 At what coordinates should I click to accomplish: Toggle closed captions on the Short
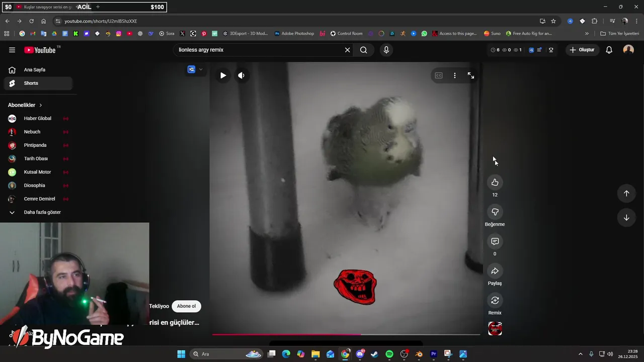tap(439, 75)
